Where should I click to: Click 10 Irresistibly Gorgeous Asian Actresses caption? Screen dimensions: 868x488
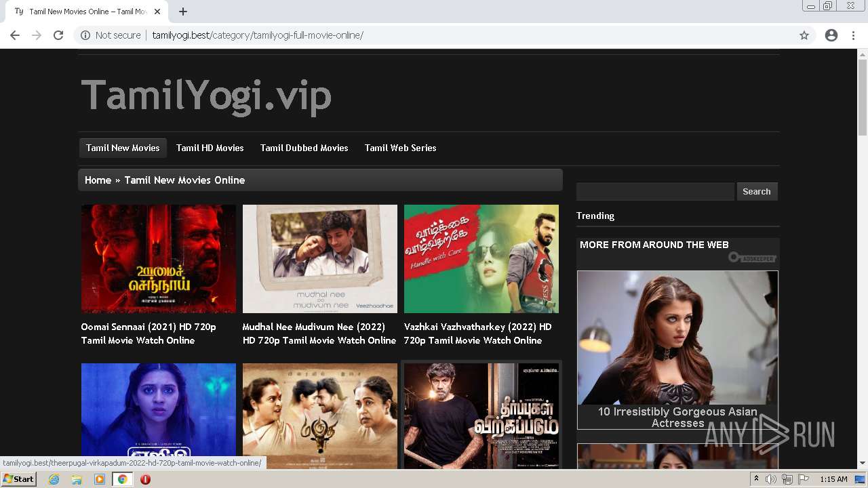(x=677, y=417)
